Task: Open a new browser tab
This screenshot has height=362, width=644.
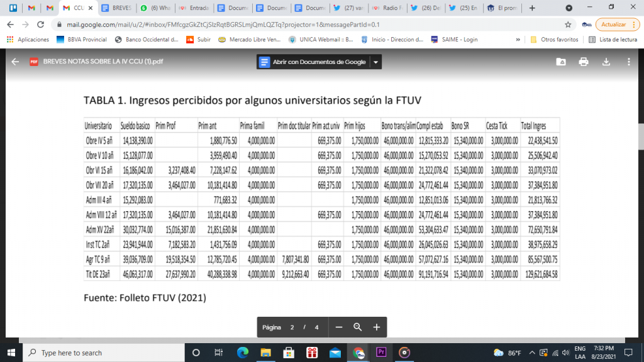Action: 532,8
